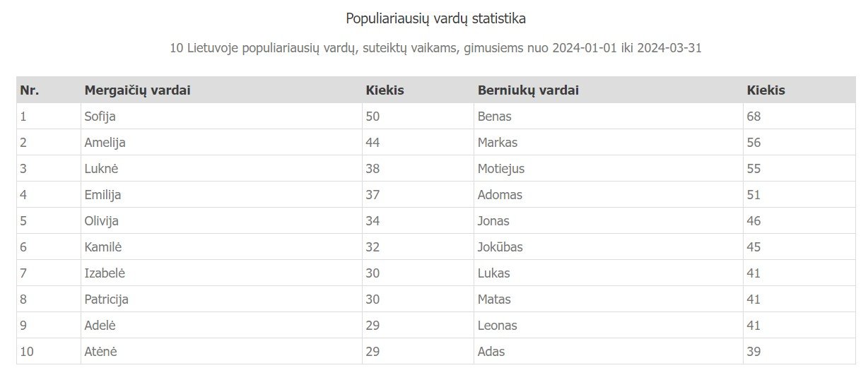Click the girl name Emilija

[102, 195]
